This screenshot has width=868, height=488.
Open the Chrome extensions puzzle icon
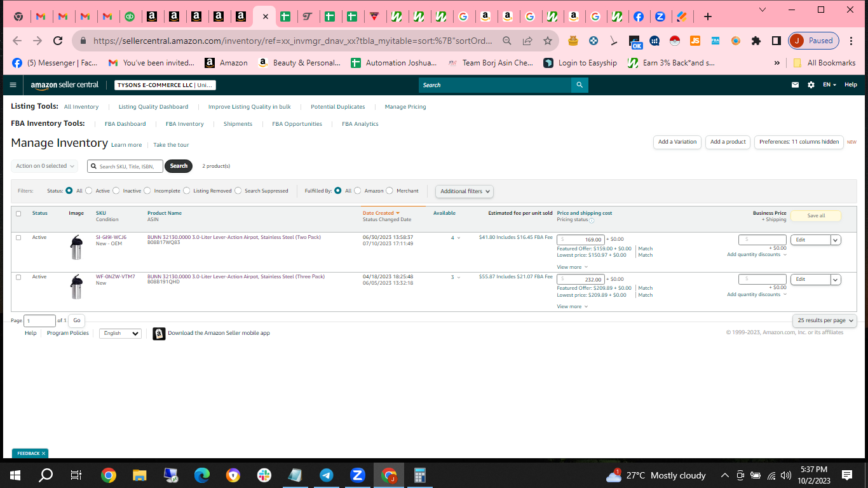point(756,41)
